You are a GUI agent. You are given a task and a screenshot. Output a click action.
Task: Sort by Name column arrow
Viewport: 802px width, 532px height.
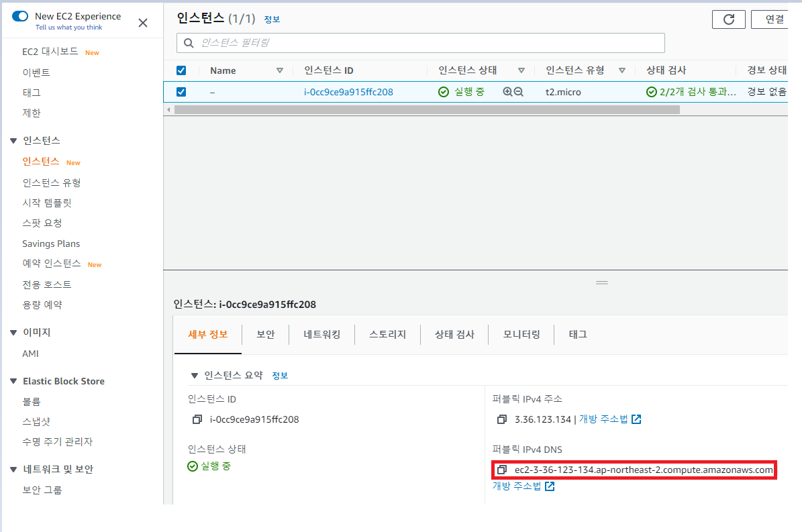click(x=280, y=70)
